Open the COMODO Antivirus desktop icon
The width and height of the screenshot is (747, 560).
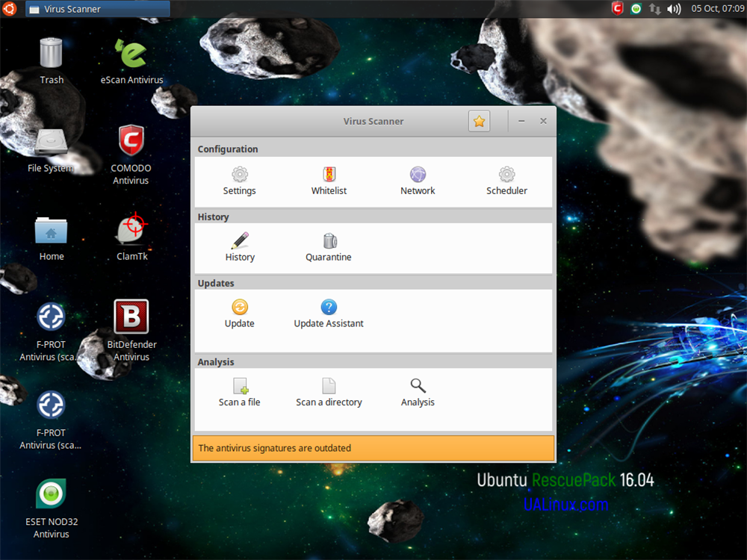[x=131, y=140]
